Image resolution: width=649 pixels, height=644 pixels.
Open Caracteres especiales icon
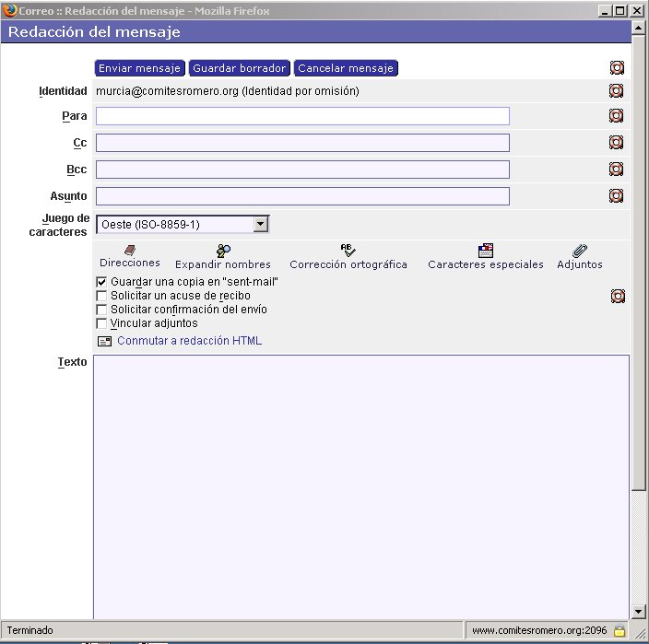[486, 251]
